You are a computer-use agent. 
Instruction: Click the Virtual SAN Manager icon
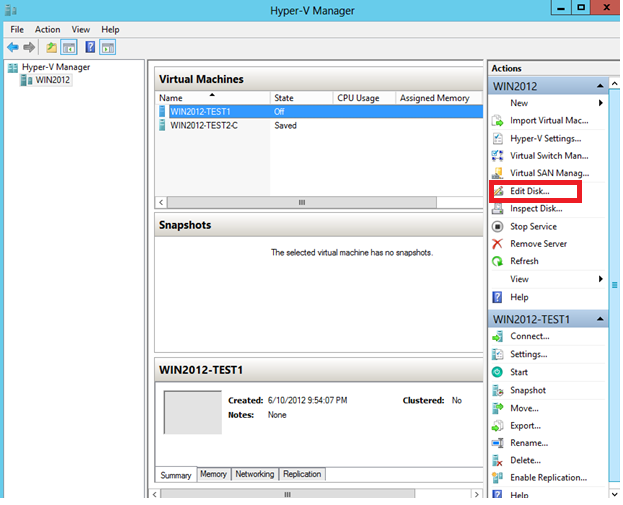point(497,173)
